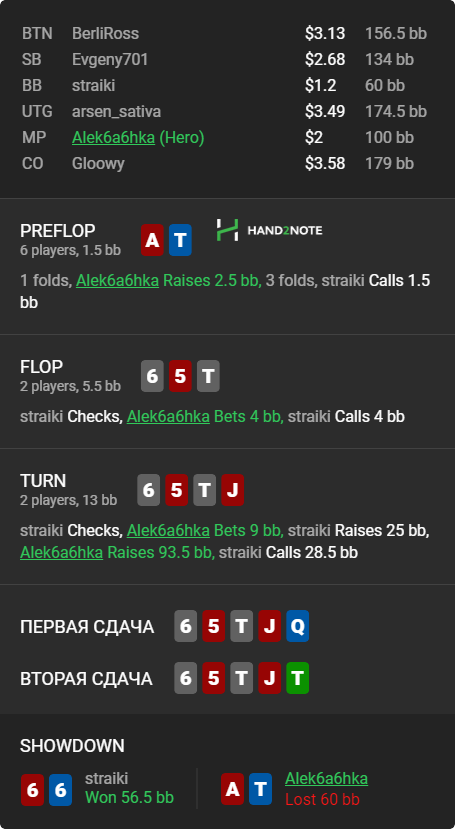This screenshot has height=829, width=455.
Task: Select the Gloowy player row
Action: (227, 163)
